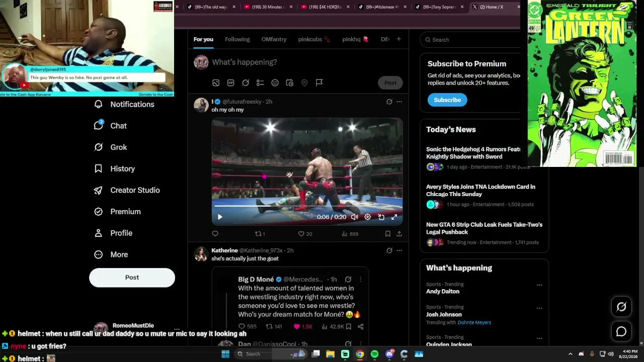Click the Subscribe button for Premium
Image resolution: width=644 pixels, height=362 pixels.
point(447,100)
